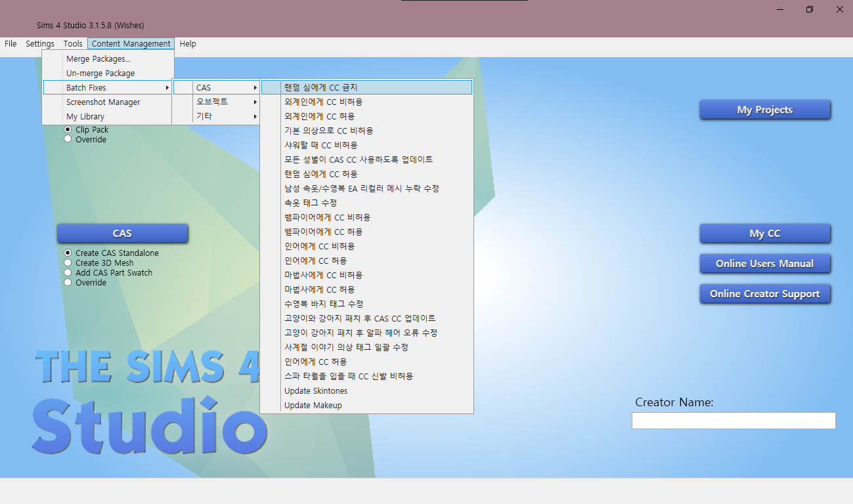Expand the Batch Fixes submenu
Screen dimensions: 853x504
(x=108, y=88)
